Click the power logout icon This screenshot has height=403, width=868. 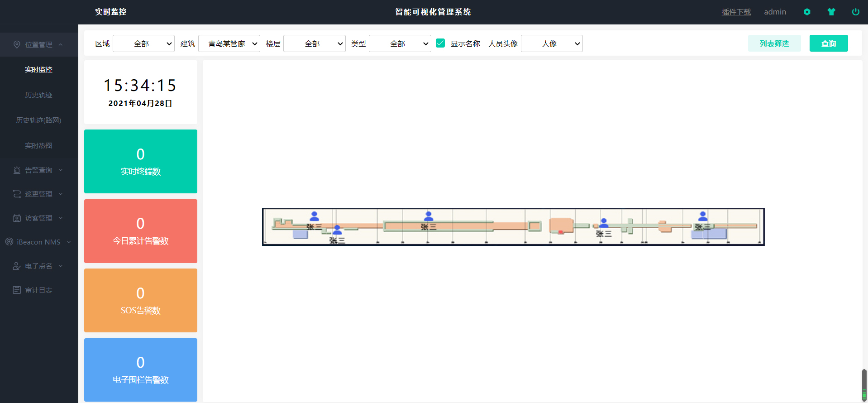coord(855,12)
